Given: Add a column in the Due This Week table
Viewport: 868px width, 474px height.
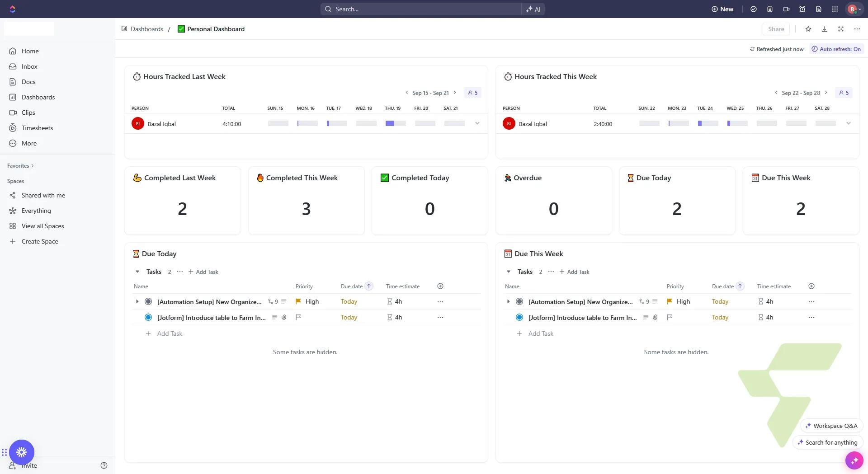Looking at the screenshot, I should [811, 286].
